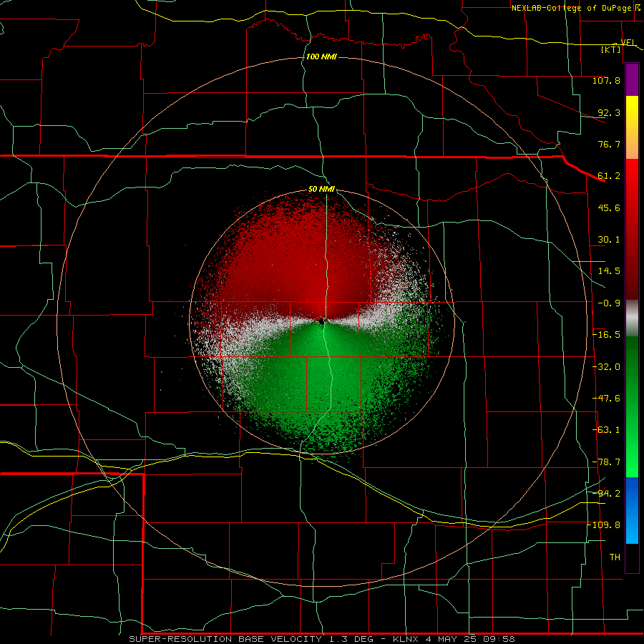Viewport: 644px width, 644px height.
Task: Select the 76.7 scale value
Action: click(609, 144)
